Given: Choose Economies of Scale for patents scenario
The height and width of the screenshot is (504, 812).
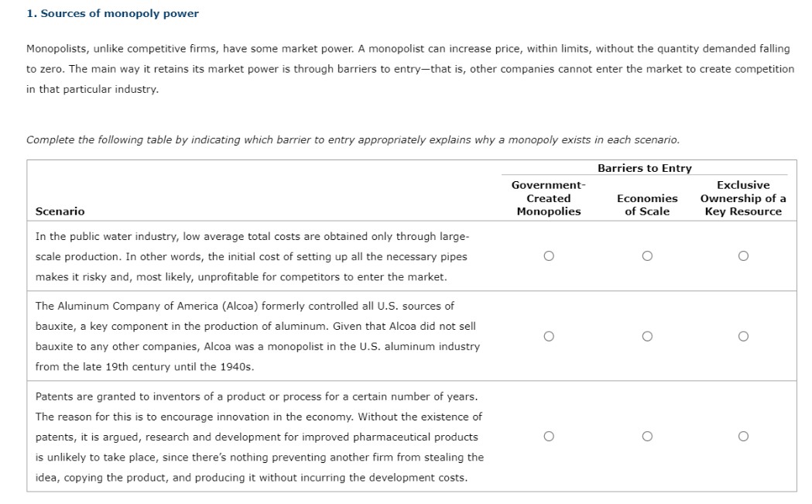Looking at the screenshot, I should point(647,436).
